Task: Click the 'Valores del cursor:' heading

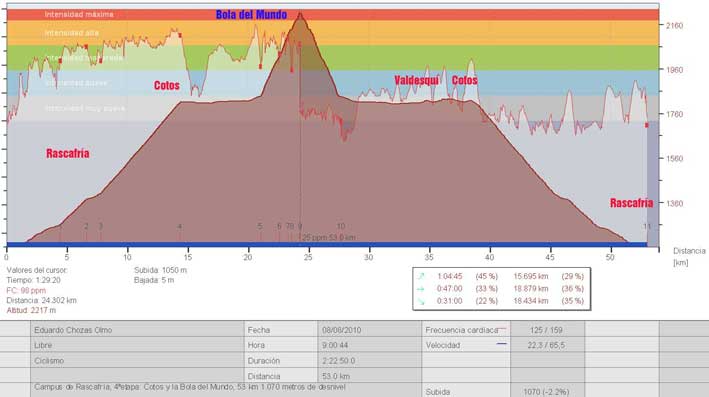Action: (37, 270)
